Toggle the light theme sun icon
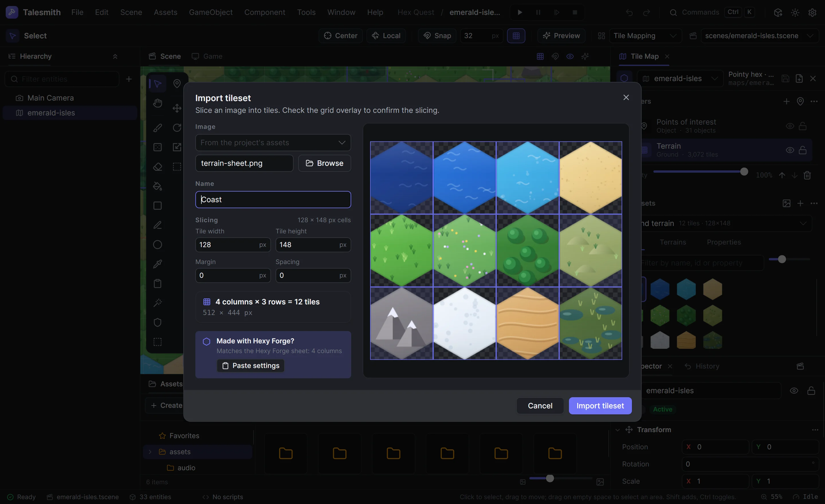The height and width of the screenshot is (504, 825). (795, 12)
